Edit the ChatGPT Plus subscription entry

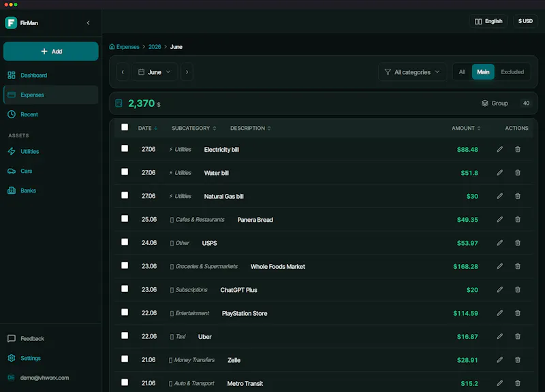[499, 289]
